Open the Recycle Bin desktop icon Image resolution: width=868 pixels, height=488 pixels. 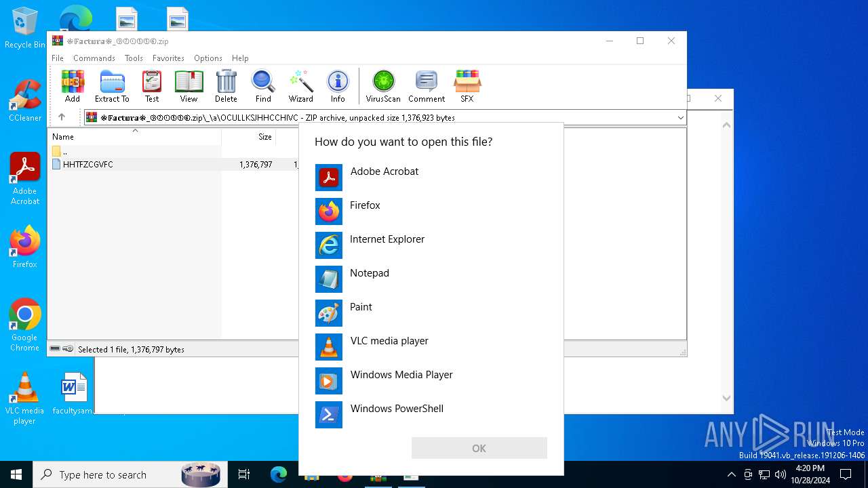[25, 28]
